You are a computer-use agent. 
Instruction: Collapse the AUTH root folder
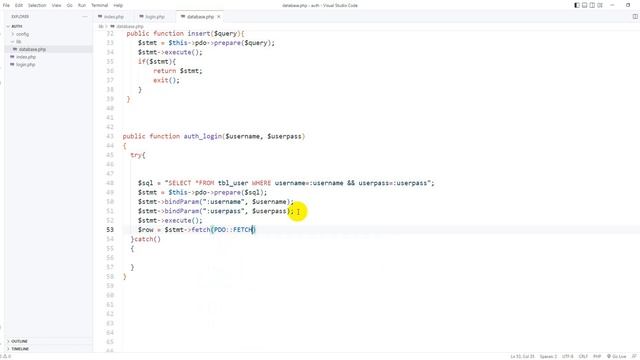pos(17,26)
